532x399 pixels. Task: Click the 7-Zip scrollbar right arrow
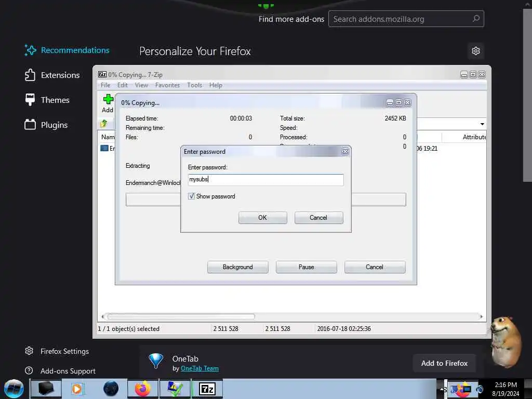coord(481,316)
